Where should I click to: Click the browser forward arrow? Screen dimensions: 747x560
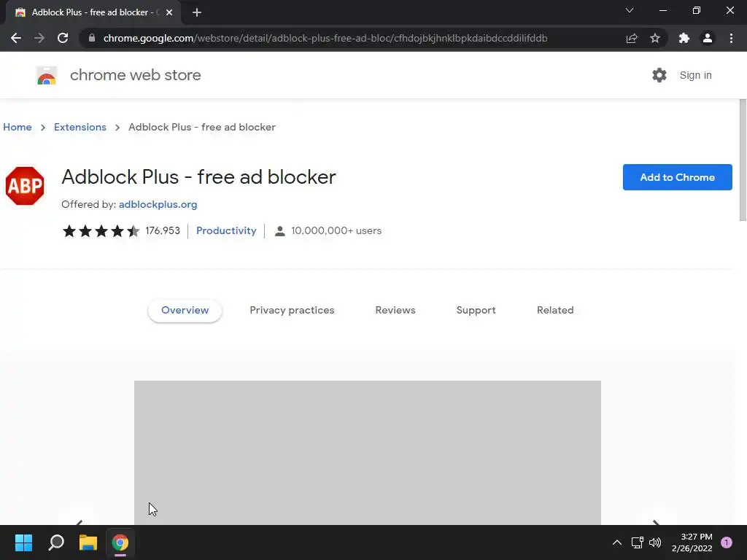click(x=39, y=38)
